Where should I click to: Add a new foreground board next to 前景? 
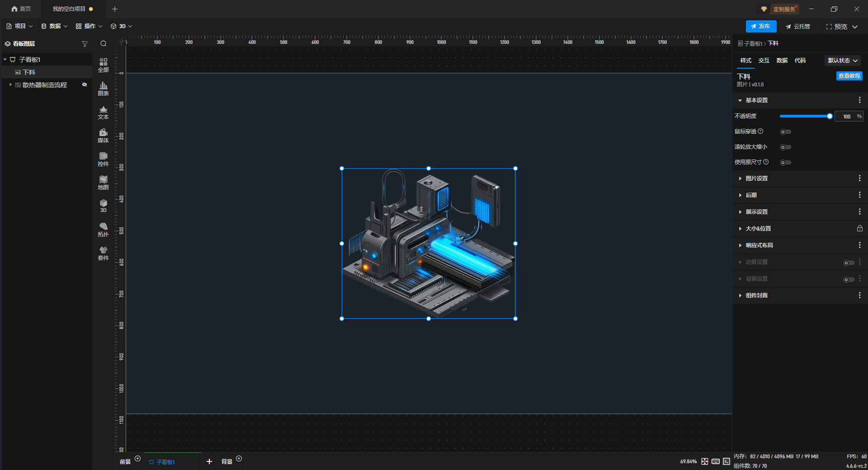138,459
